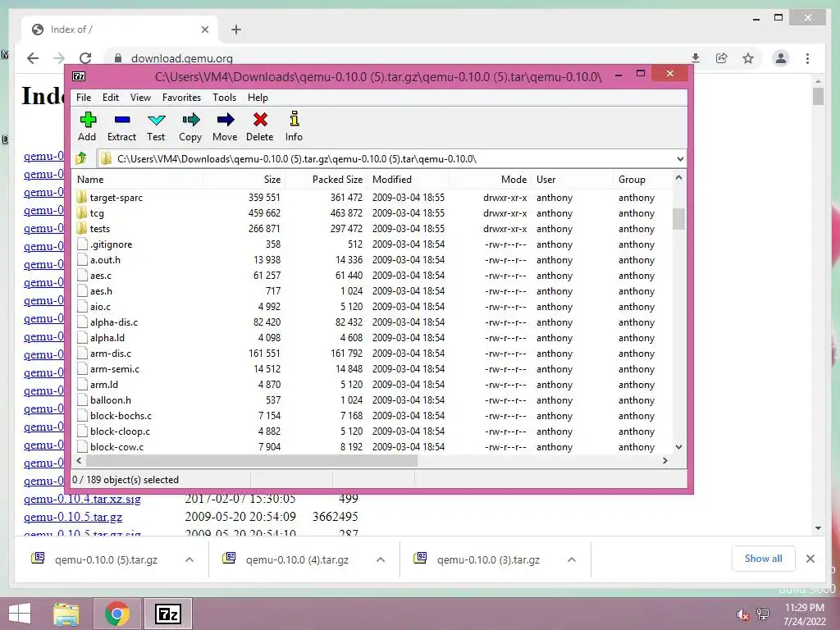This screenshot has width=840, height=630.
Task: Select the block-cow.c file row
Action: (372, 447)
